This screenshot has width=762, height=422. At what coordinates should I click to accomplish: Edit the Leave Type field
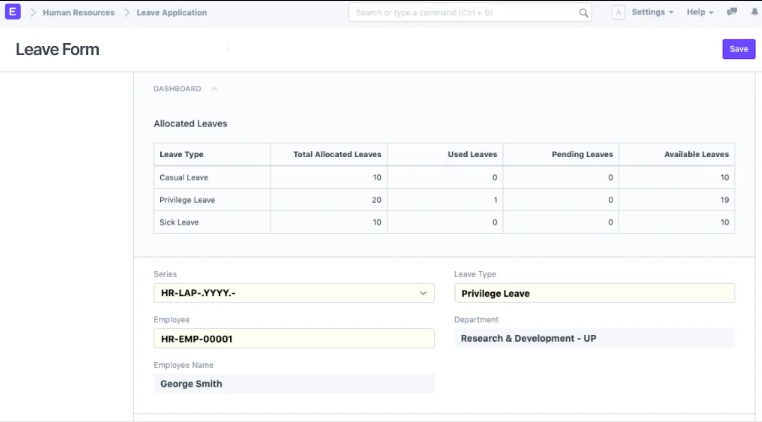coord(594,293)
